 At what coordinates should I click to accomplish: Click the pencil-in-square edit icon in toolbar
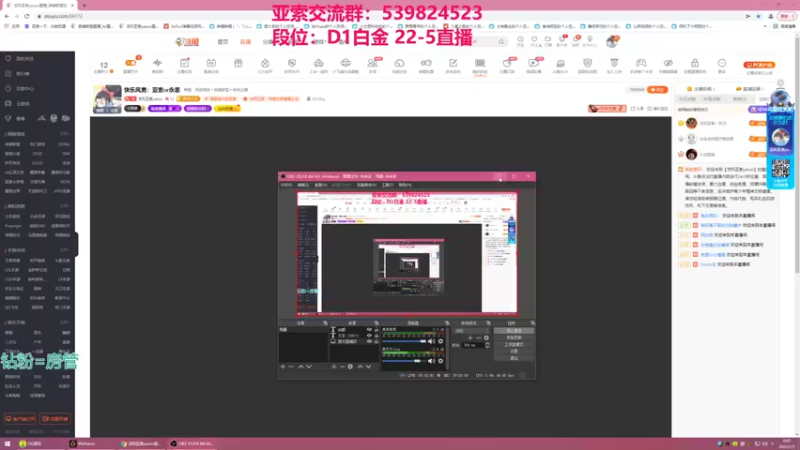tap(453, 63)
